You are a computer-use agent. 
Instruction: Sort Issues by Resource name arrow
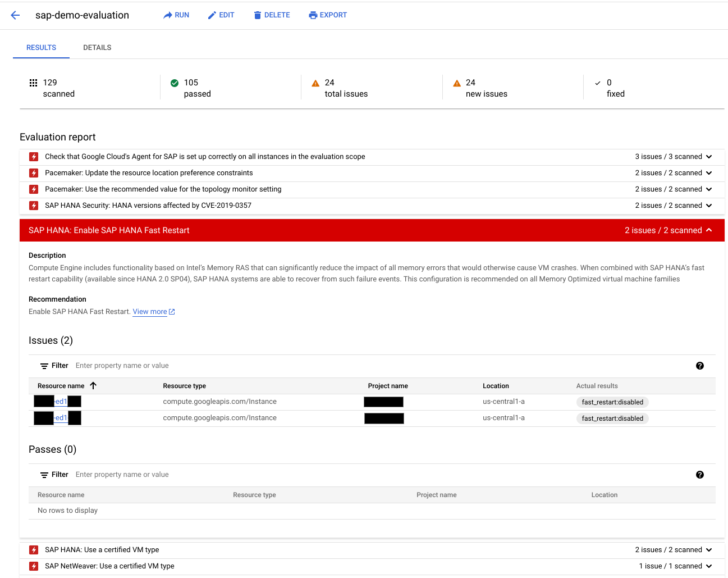(x=93, y=386)
